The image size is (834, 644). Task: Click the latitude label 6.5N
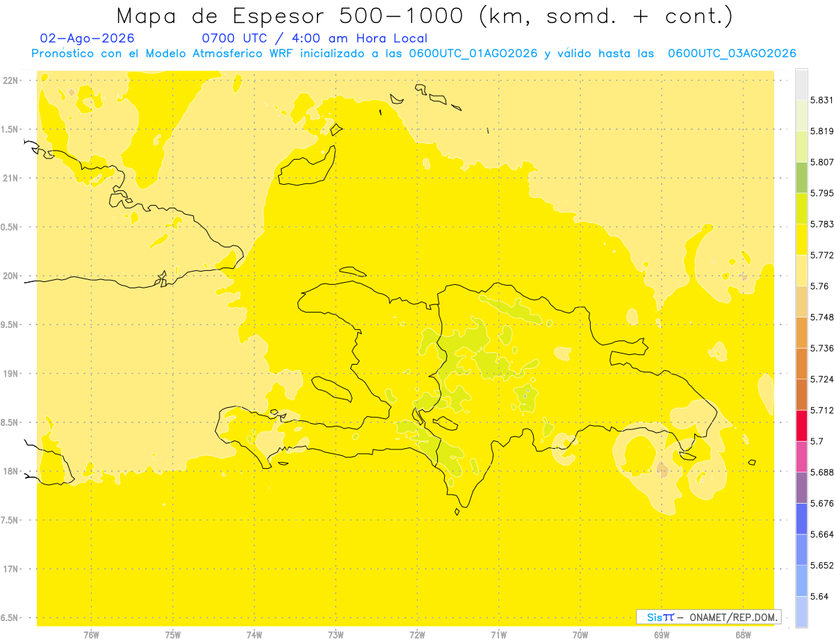pos(9,618)
